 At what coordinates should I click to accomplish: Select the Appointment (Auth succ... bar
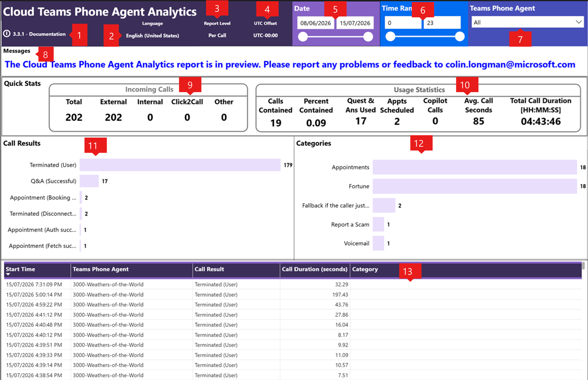pyautogui.click(x=81, y=230)
